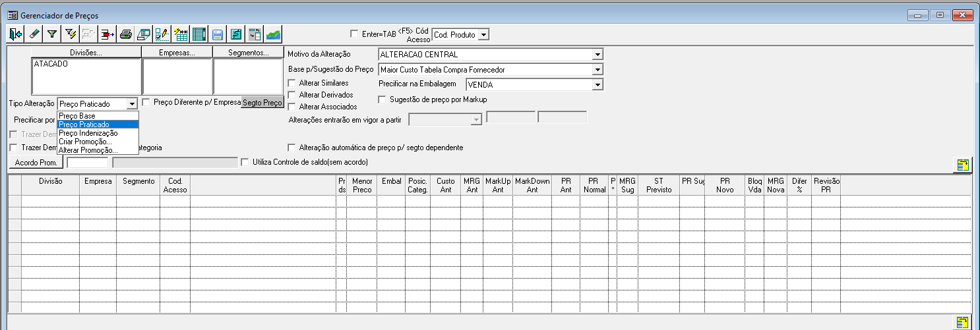Click the Divisão column header
This screenshot has width=980, height=330.
click(50, 185)
